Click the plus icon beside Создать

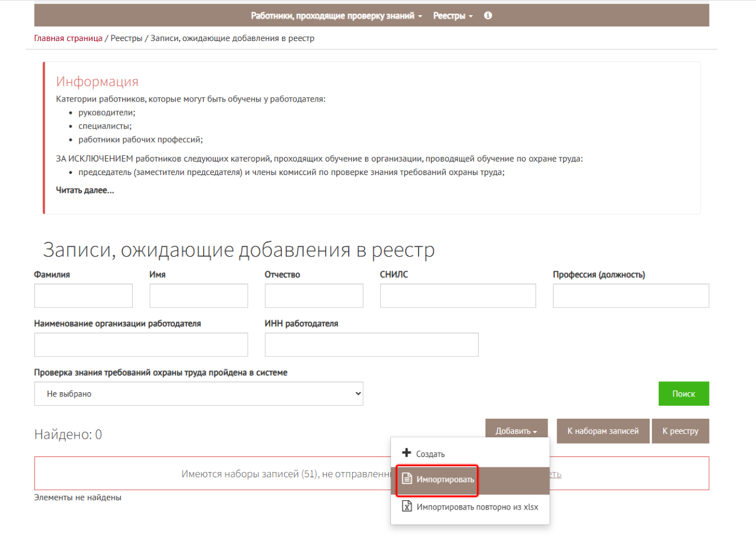click(407, 453)
